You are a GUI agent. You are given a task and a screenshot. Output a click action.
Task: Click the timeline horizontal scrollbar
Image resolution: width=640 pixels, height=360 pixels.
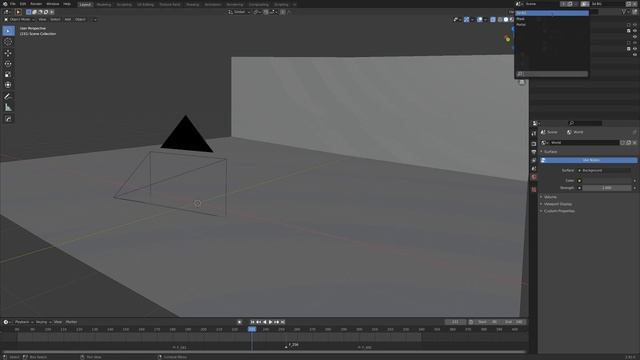tap(264, 352)
